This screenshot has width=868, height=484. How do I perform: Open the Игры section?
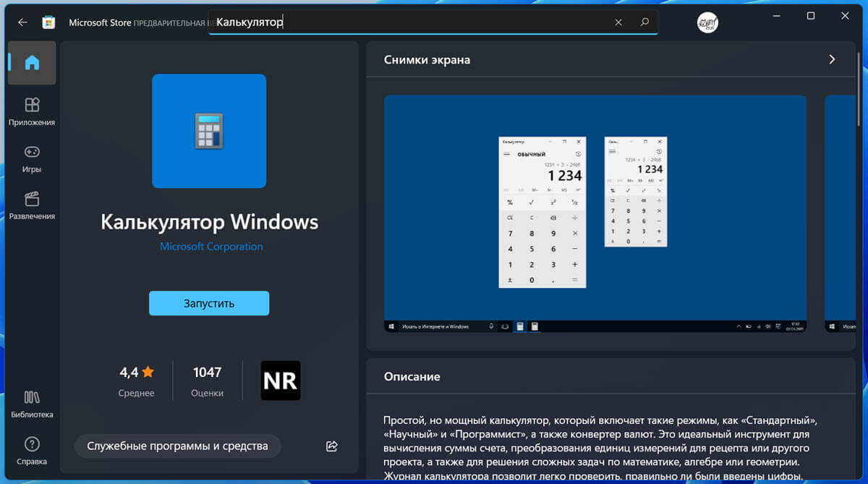click(32, 158)
